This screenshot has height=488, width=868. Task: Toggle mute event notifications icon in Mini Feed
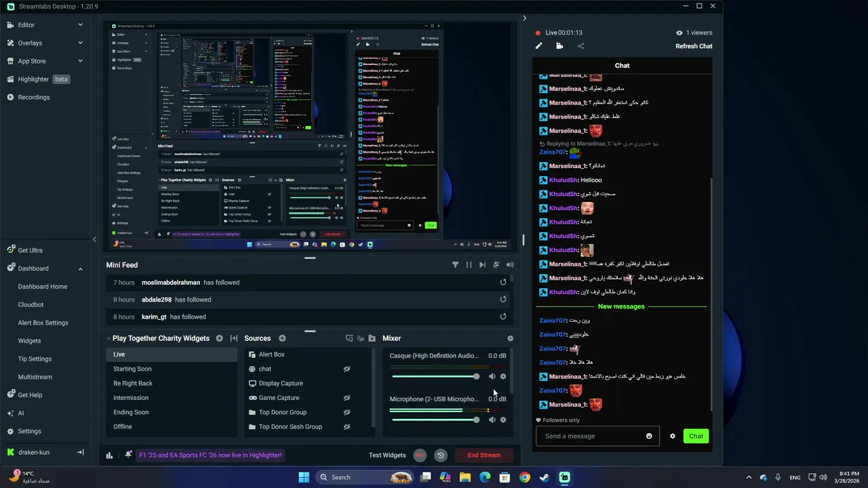click(x=496, y=265)
